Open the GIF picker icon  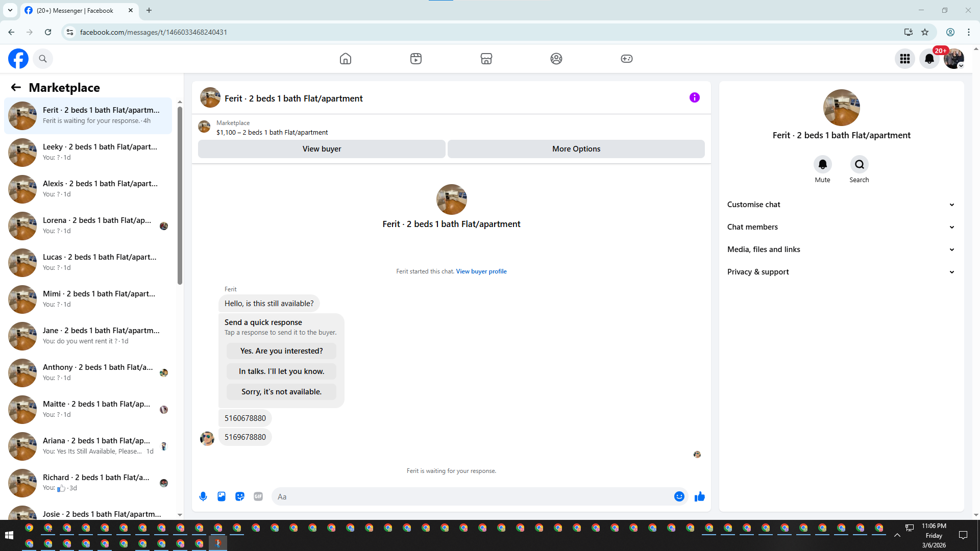point(258,496)
